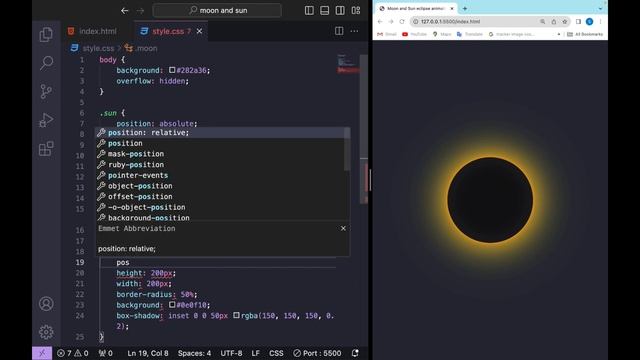Click the editor minimap
640x360 pixels.
(x=347, y=64)
